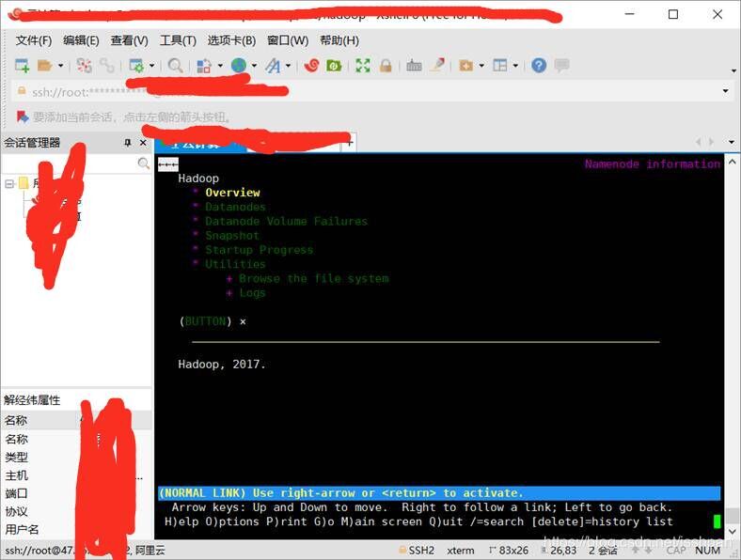Open the 查看(V) menu
The height and width of the screenshot is (560, 741).
[130, 40]
